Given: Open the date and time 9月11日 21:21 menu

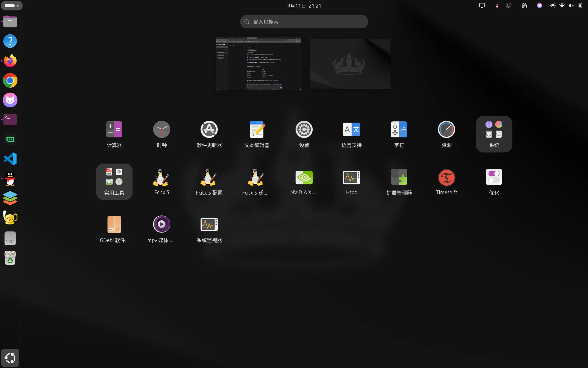Looking at the screenshot, I should pyautogui.click(x=304, y=6).
